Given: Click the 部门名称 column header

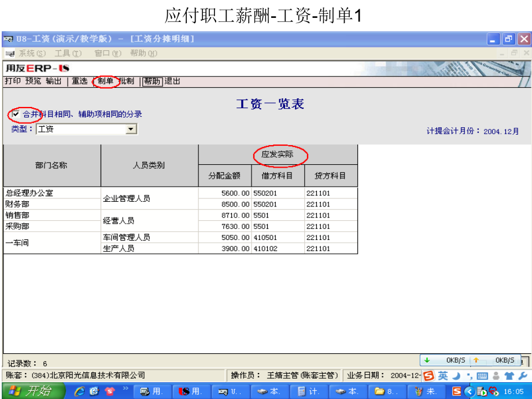Looking at the screenshot, I should [x=51, y=165].
